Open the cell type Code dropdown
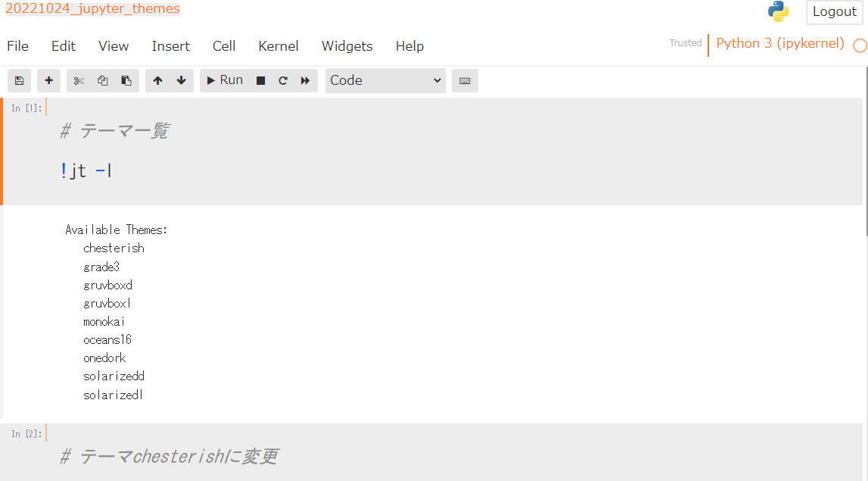The height and width of the screenshot is (481, 868). pos(386,81)
